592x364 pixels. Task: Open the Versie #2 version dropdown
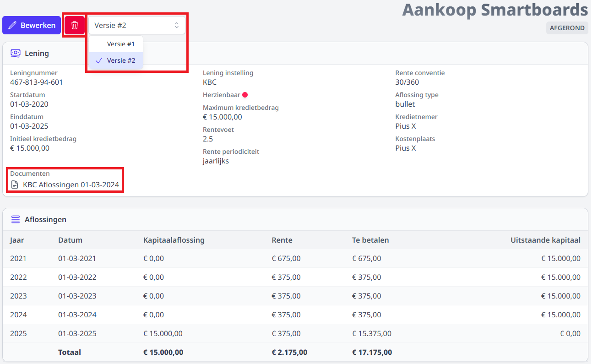click(x=136, y=26)
